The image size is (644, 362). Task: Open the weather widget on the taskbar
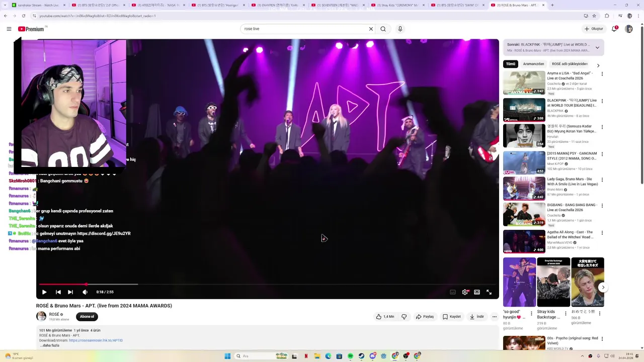click(x=19, y=356)
